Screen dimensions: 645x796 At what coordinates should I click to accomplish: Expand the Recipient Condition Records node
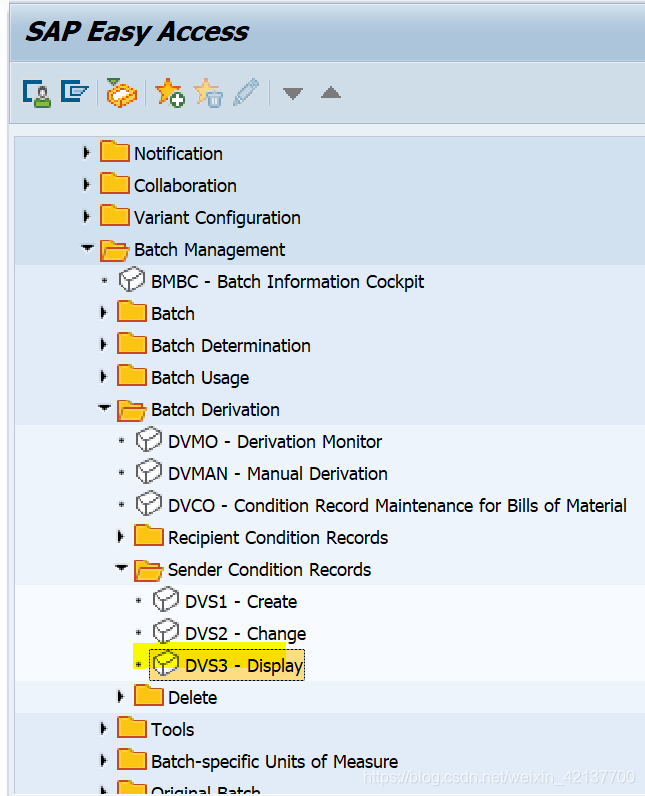click(120, 536)
